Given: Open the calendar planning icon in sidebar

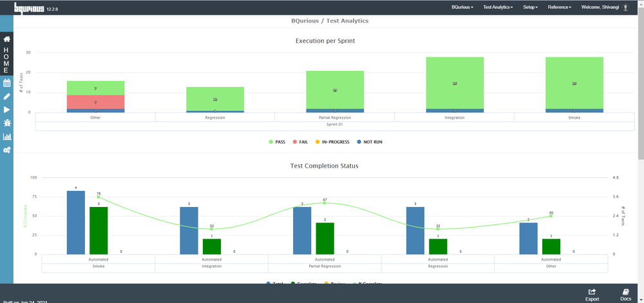Looking at the screenshot, I should tap(6, 83).
